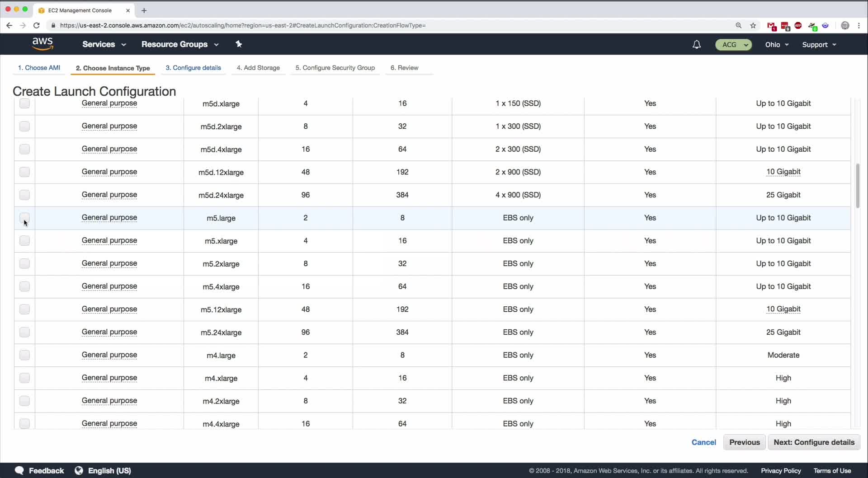This screenshot has width=868, height=478.
Task: Select the m5.2xlarge instance checkbox
Action: point(24,263)
